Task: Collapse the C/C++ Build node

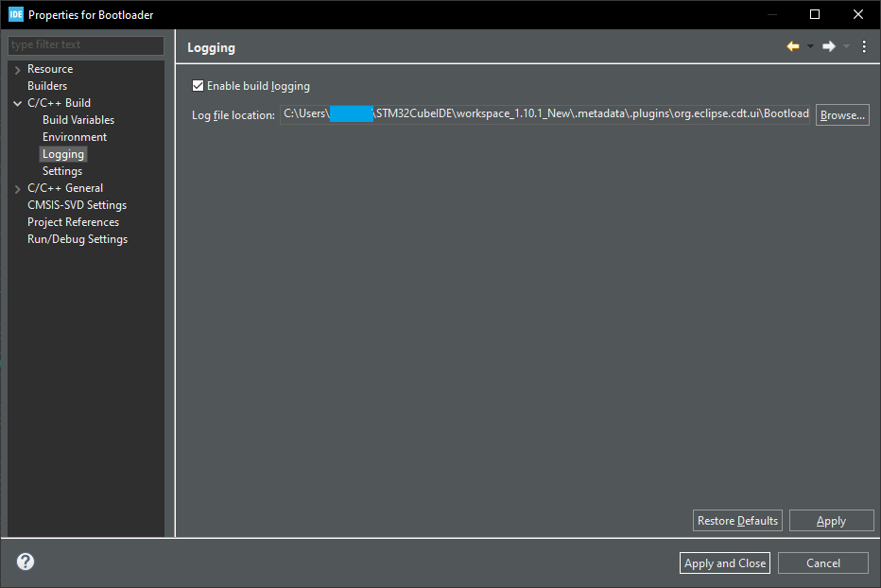Action: tap(17, 103)
